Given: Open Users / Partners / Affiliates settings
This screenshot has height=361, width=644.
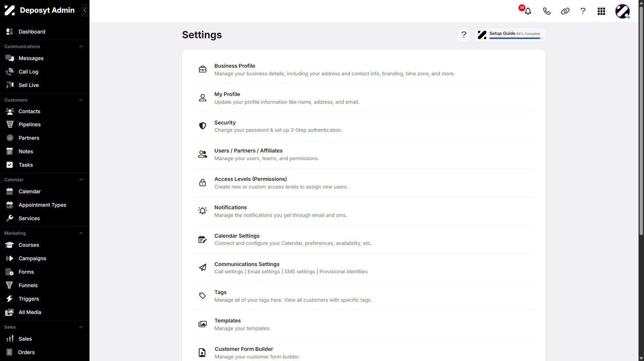Looking at the screenshot, I should coord(364,155).
